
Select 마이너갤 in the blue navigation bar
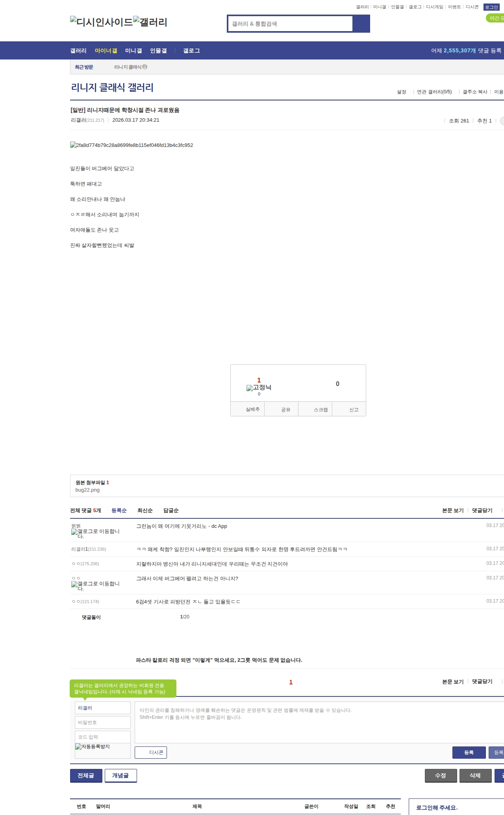tap(106, 50)
